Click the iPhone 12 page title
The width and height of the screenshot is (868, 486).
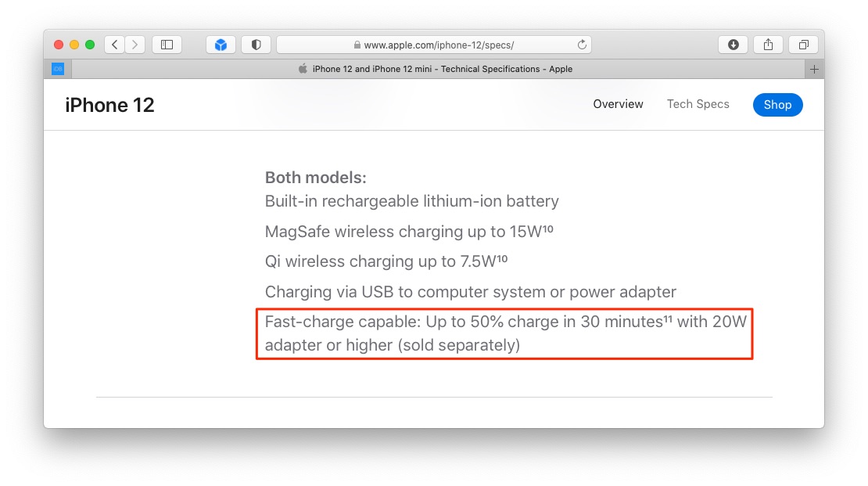click(109, 106)
